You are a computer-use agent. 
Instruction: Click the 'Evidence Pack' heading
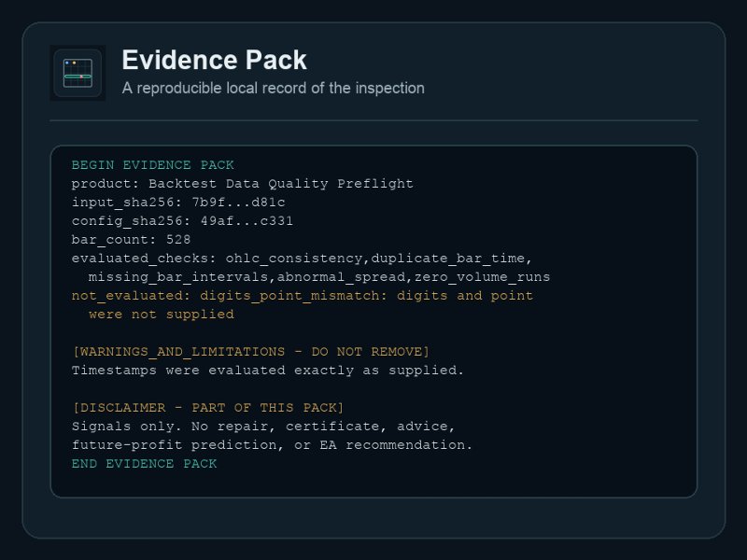(x=215, y=60)
